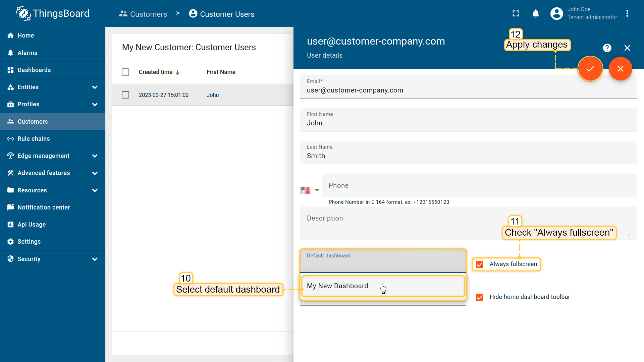
Task: Select the checkbox for John's user row
Action: point(125,95)
